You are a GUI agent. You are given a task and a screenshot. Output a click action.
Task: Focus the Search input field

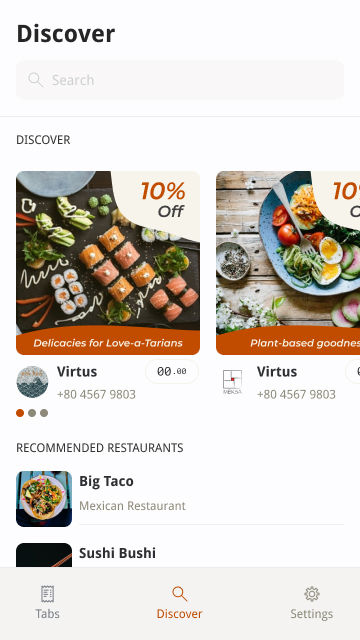tap(180, 80)
